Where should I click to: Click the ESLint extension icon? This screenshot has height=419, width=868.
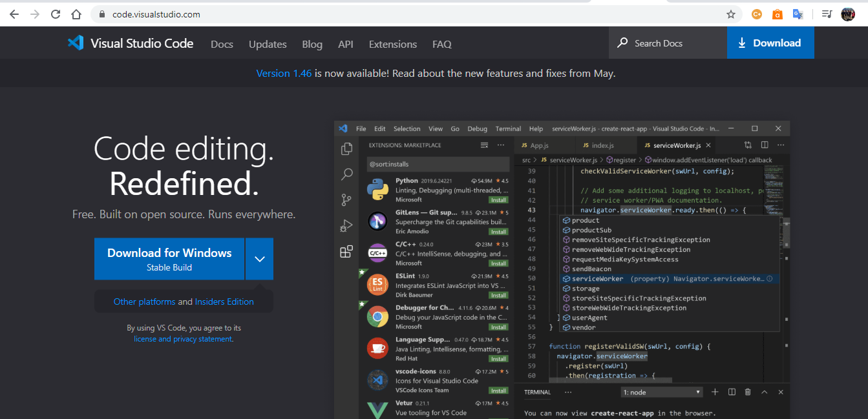pos(377,285)
